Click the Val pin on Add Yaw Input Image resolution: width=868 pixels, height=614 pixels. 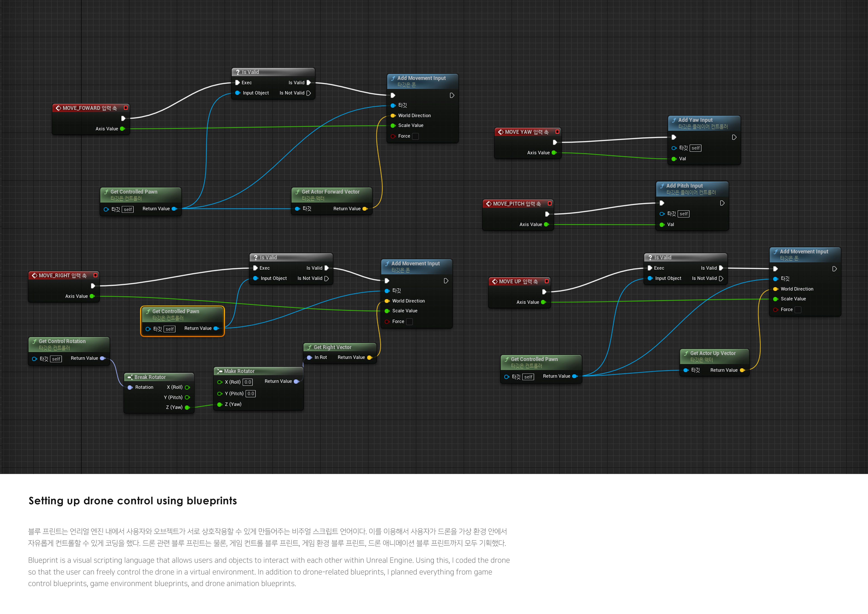tap(674, 159)
